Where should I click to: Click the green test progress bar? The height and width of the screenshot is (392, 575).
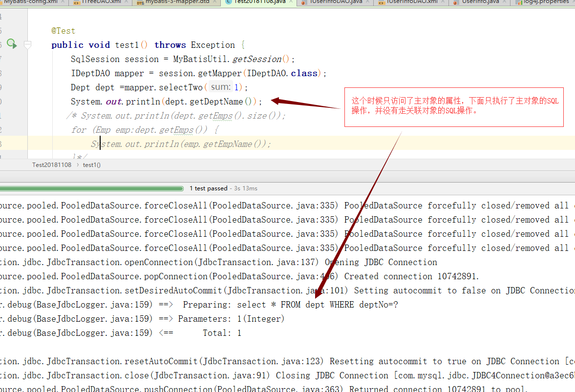point(93,188)
